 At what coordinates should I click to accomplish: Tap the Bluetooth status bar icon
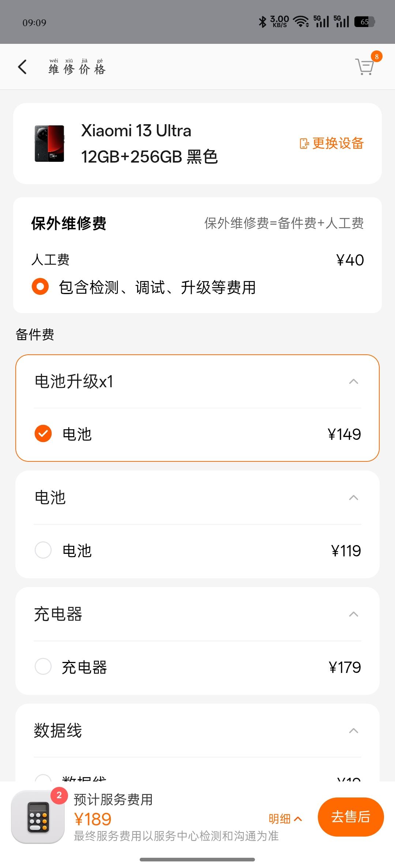point(262,22)
